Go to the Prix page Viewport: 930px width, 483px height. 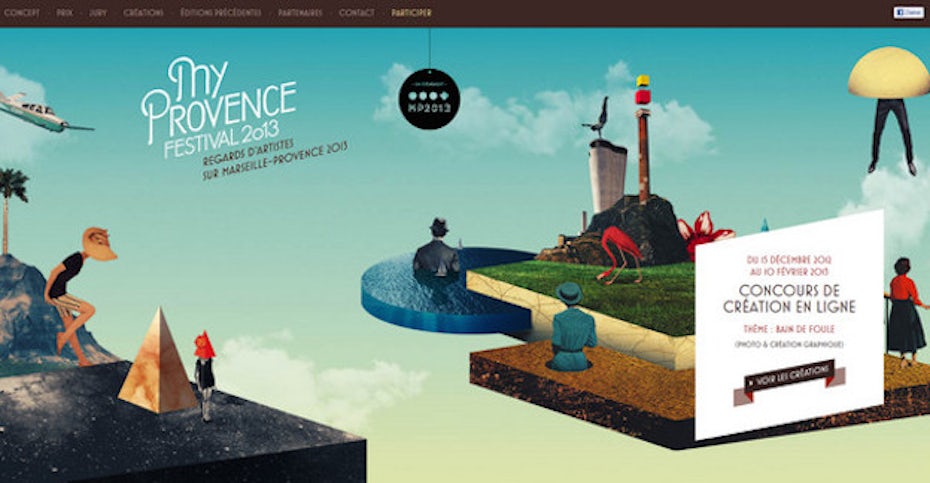(x=64, y=13)
